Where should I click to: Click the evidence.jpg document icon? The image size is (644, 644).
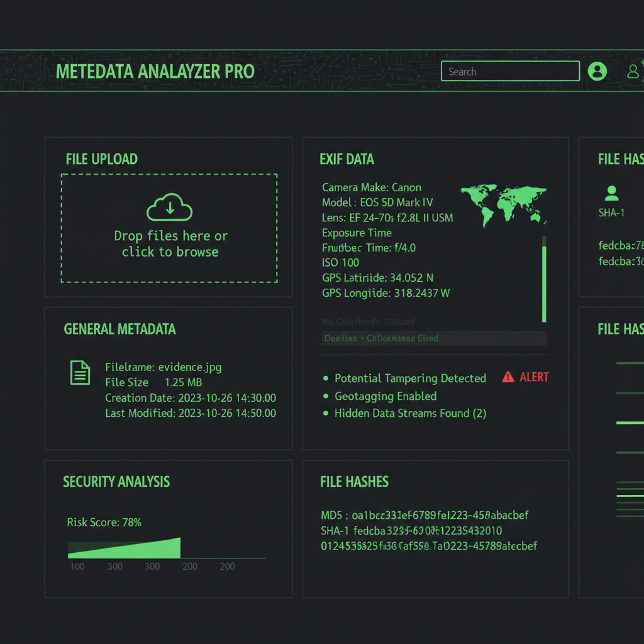79,373
